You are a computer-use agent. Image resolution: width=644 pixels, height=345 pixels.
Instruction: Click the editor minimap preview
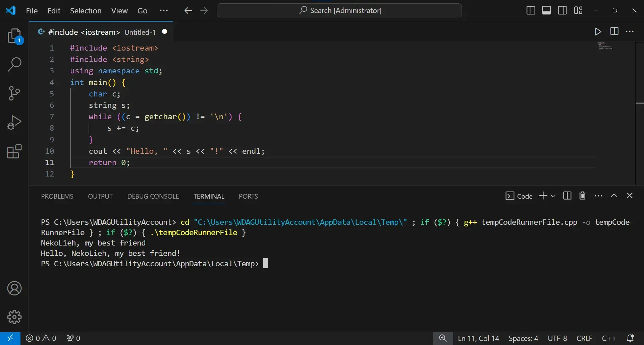pyautogui.click(x=605, y=46)
